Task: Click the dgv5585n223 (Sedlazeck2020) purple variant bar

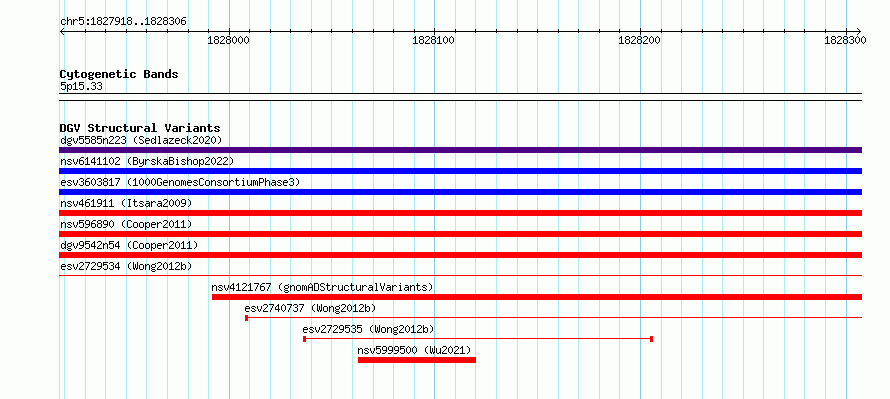Action: 460,150
